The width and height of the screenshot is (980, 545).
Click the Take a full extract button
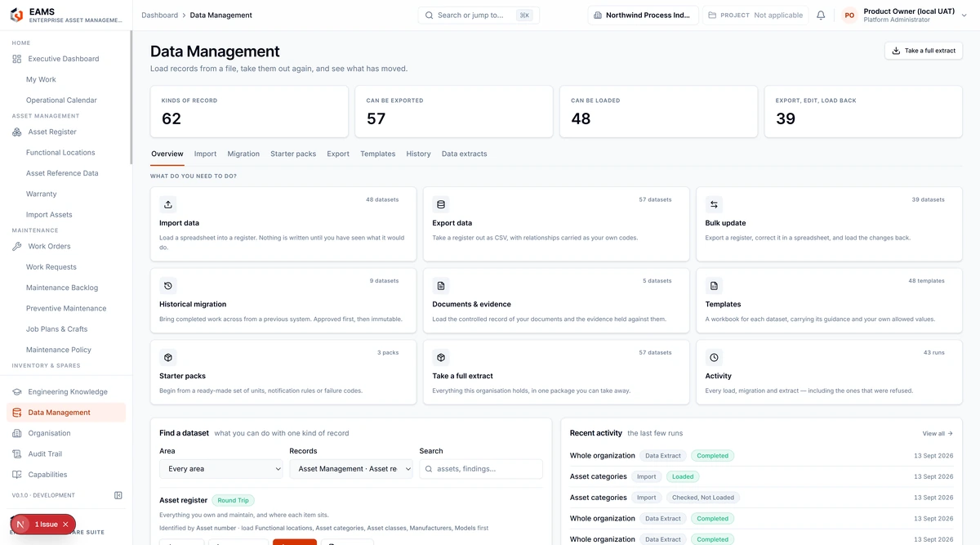pos(924,51)
